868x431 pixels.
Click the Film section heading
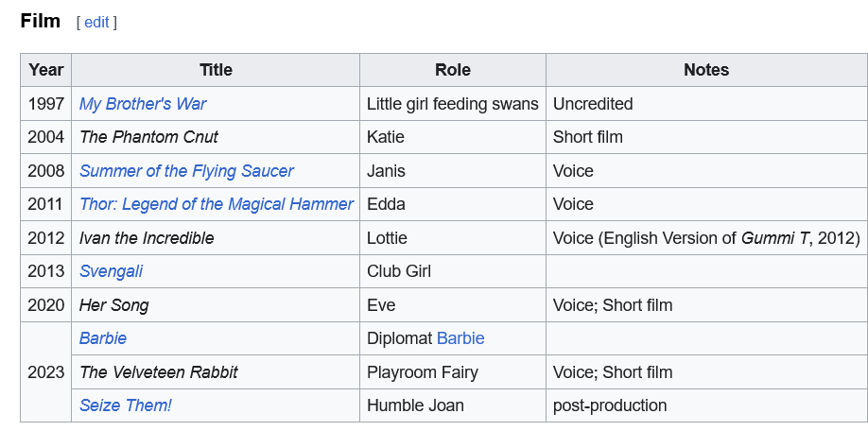(40, 21)
